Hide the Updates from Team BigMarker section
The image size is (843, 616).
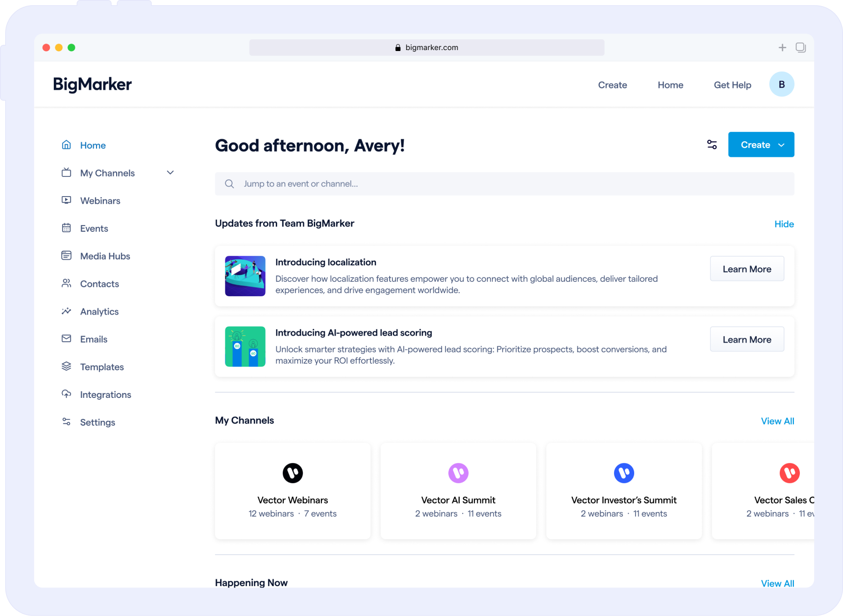click(784, 224)
